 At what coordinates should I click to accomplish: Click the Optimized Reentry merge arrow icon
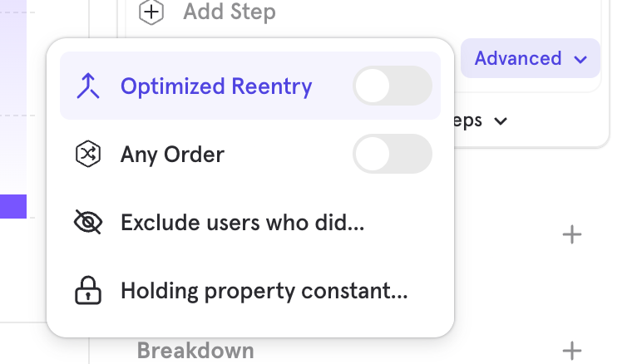click(x=88, y=86)
